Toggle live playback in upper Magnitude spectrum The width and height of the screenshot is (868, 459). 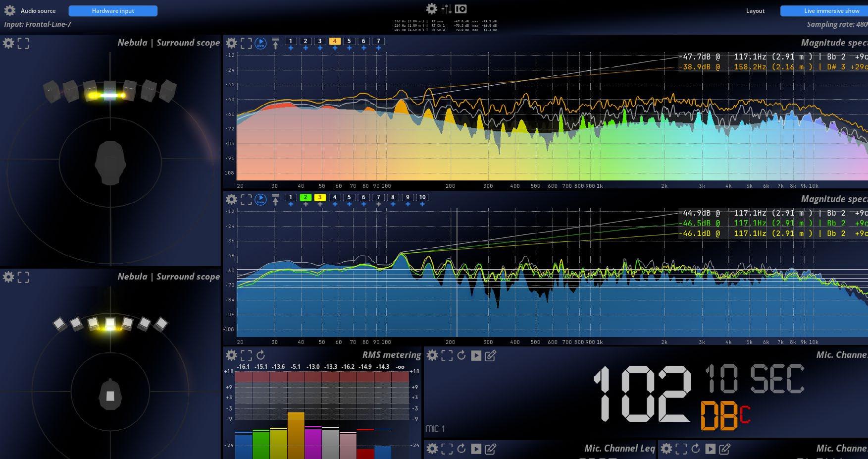click(260, 44)
